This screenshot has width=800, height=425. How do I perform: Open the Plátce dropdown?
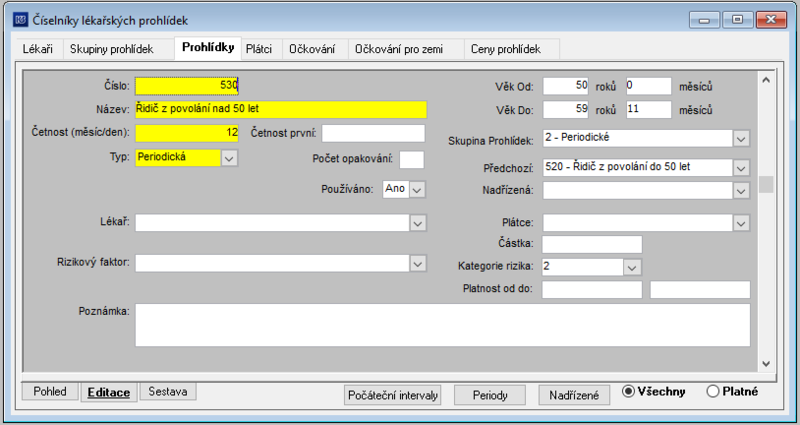(x=742, y=223)
